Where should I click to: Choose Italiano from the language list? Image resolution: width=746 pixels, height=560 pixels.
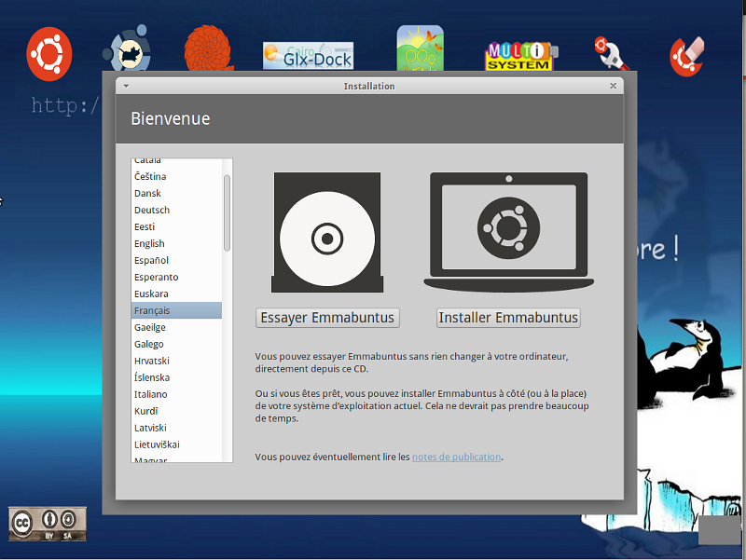tap(151, 394)
